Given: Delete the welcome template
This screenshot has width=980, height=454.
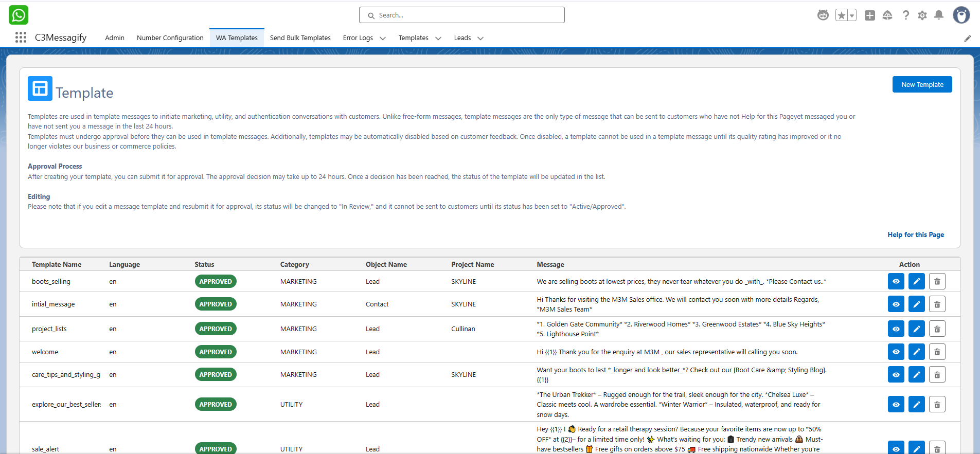Looking at the screenshot, I should pyautogui.click(x=937, y=352).
